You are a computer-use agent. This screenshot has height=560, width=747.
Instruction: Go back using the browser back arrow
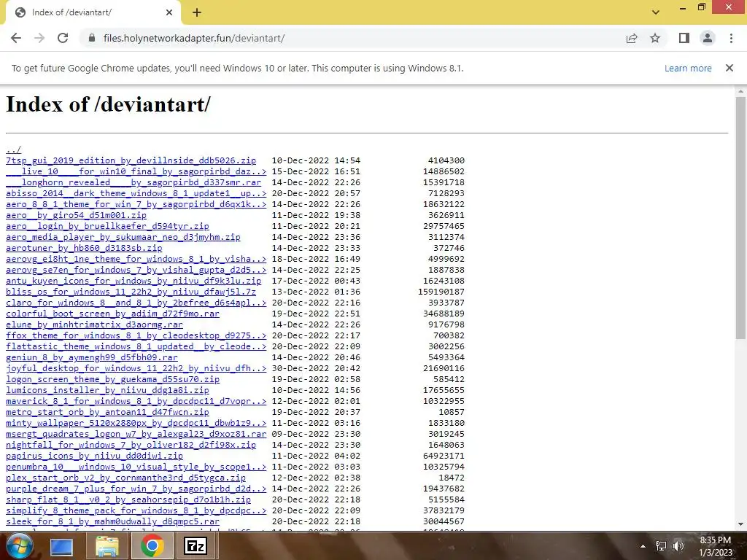point(16,38)
